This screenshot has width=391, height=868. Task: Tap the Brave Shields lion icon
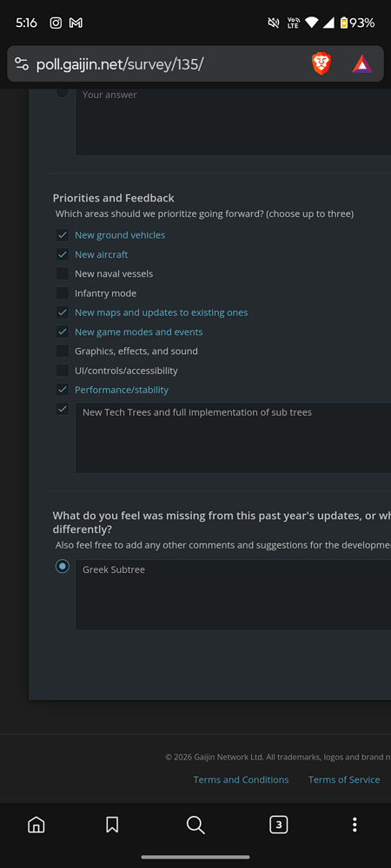pyautogui.click(x=321, y=63)
